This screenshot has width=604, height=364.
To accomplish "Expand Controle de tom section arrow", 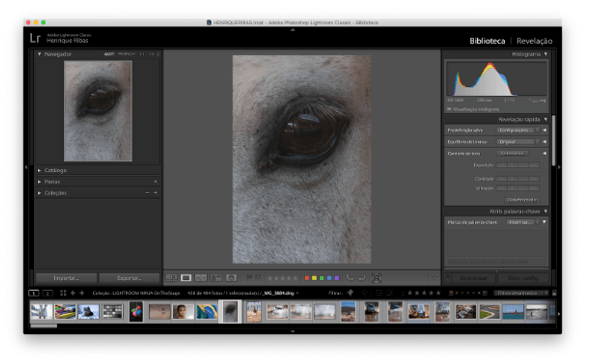I will [x=544, y=154].
